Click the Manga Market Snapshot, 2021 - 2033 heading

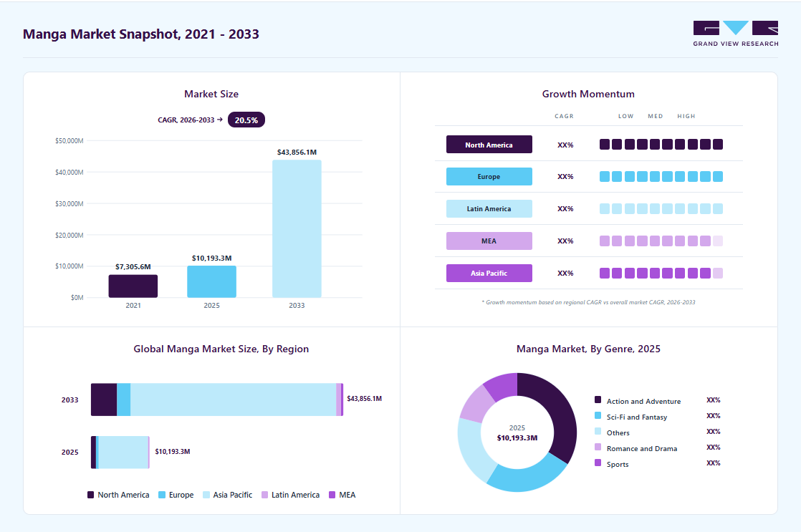click(x=141, y=34)
